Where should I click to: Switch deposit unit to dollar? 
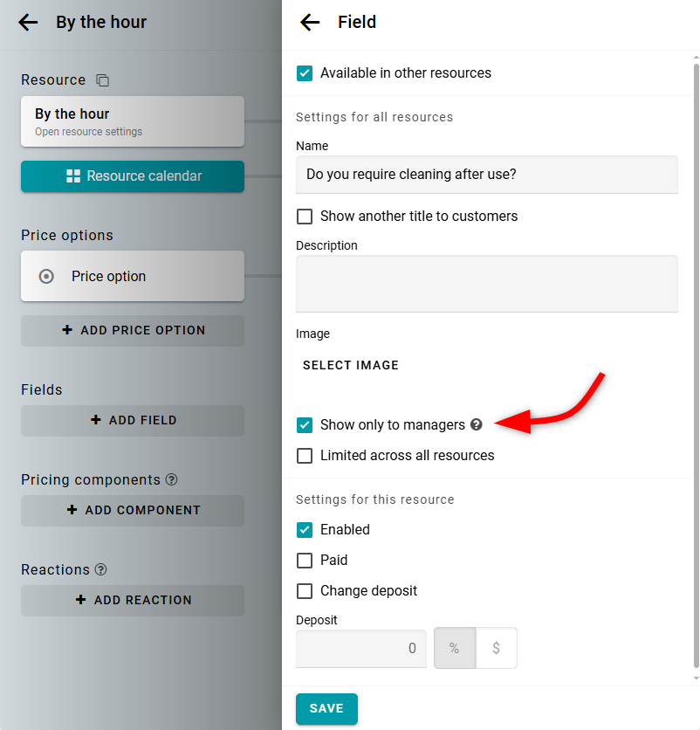coord(497,649)
